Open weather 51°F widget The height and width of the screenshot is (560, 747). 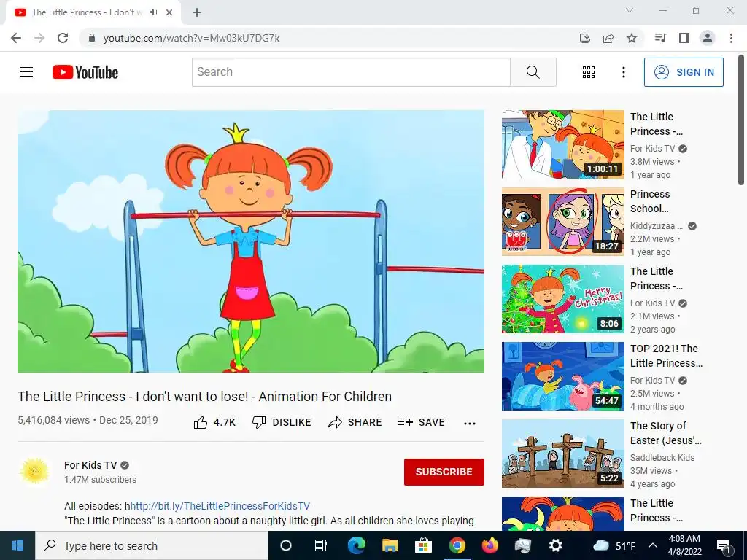click(614, 545)
